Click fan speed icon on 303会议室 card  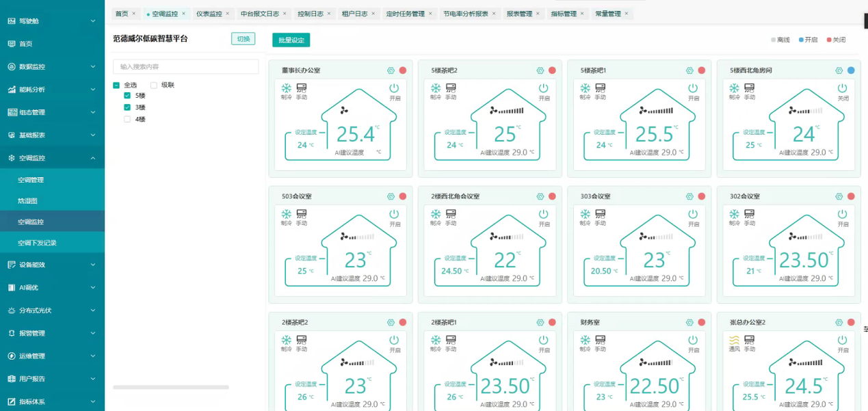pyautogui.click(x=643, y=237)
